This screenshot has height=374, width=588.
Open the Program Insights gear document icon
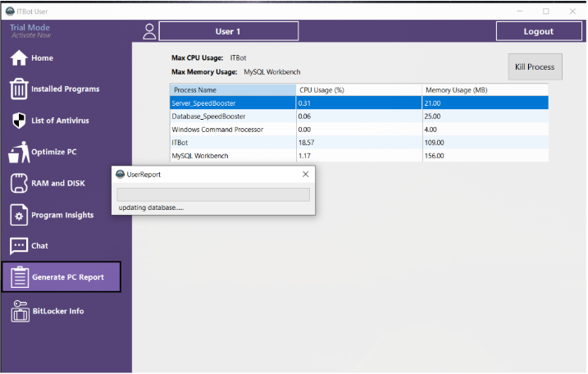coord(19,215)
